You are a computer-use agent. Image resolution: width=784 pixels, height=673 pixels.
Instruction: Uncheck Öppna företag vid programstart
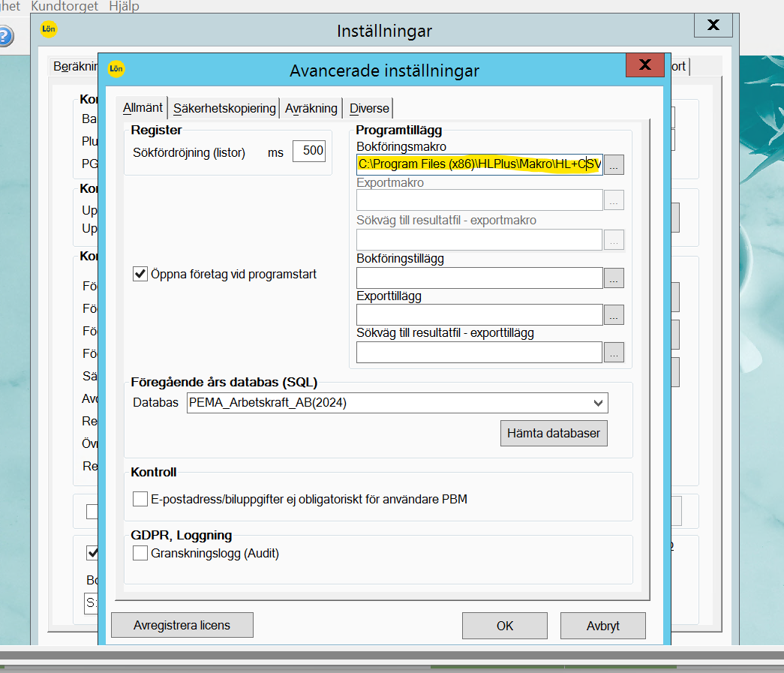click(x=140, y=275)
